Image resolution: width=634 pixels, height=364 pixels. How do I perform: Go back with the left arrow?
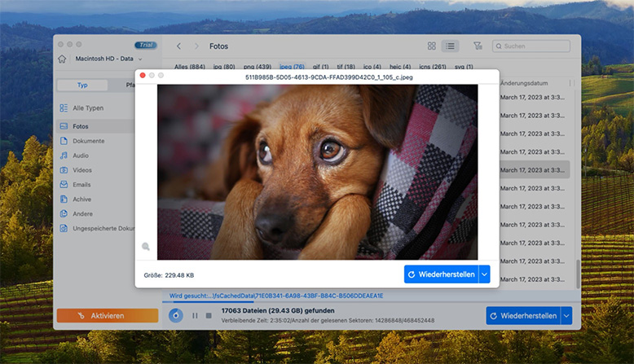(178, 46)
